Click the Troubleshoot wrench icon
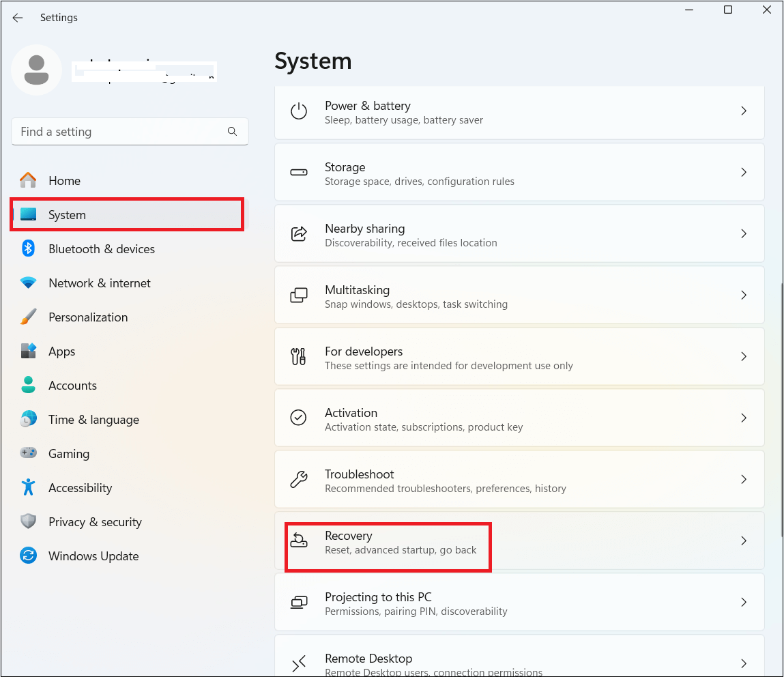 click(298, 479)
